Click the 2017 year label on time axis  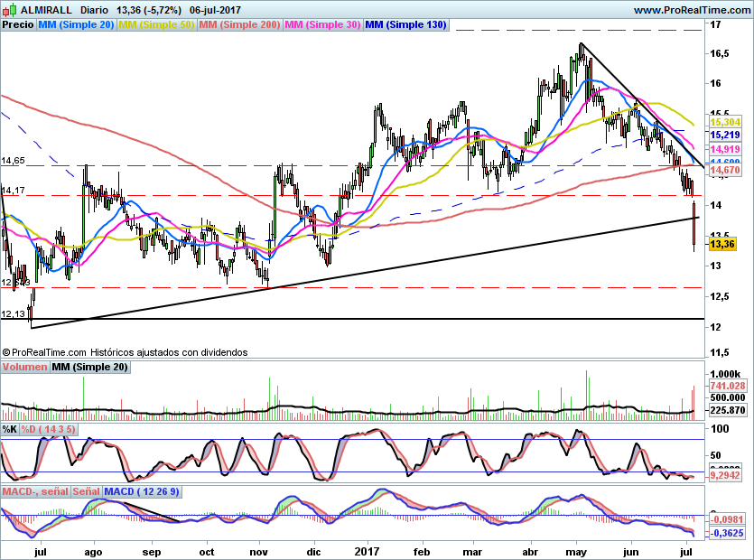367,552
